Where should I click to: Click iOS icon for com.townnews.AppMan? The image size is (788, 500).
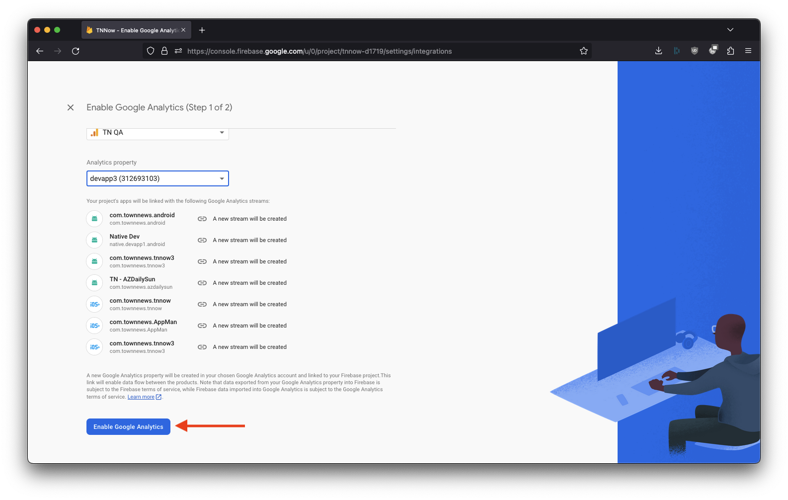click(x=95, y=326)
